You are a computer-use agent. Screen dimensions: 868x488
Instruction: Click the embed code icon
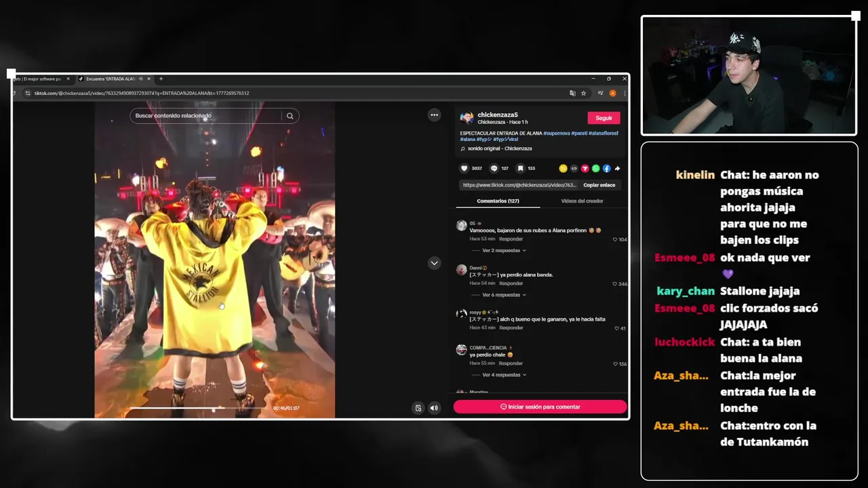574,168
